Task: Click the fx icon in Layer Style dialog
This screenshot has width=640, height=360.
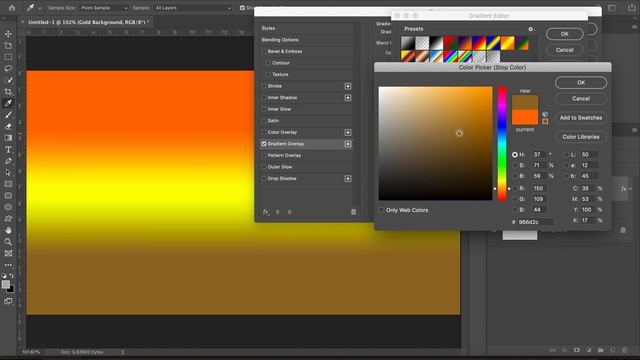Action: click(266, 212)
